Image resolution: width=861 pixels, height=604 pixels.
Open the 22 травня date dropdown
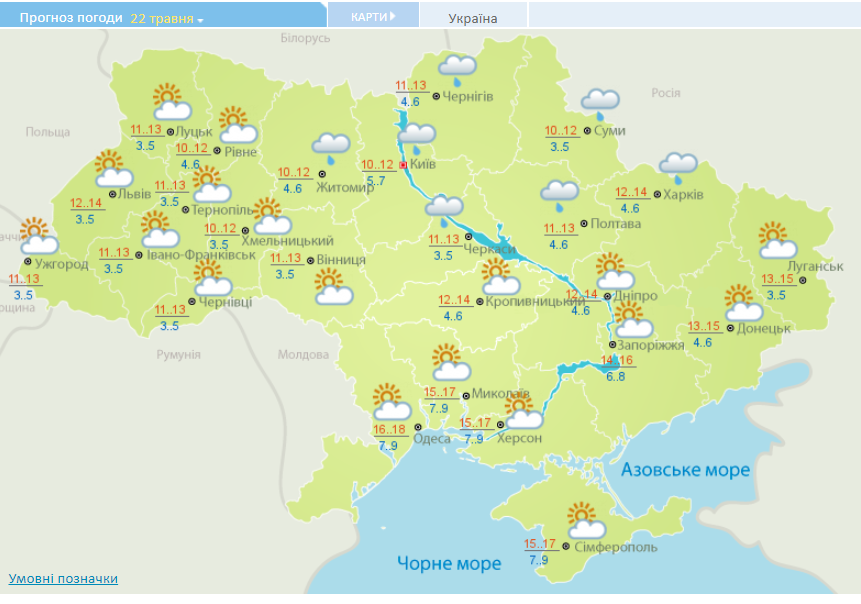(x=155, y=15)
